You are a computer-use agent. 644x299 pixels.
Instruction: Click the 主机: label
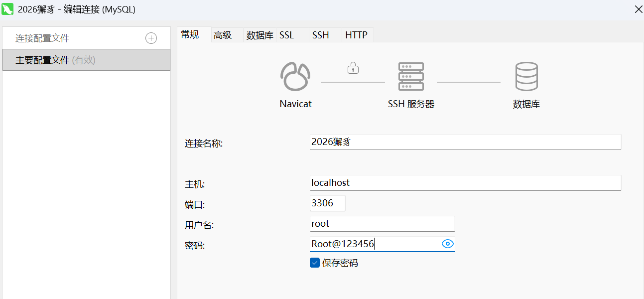[195, 184]
